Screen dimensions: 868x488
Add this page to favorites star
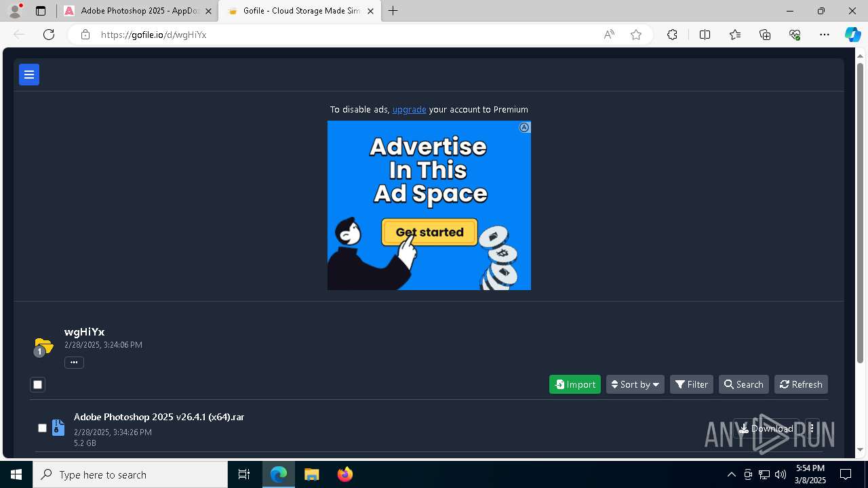click(636, 35)
